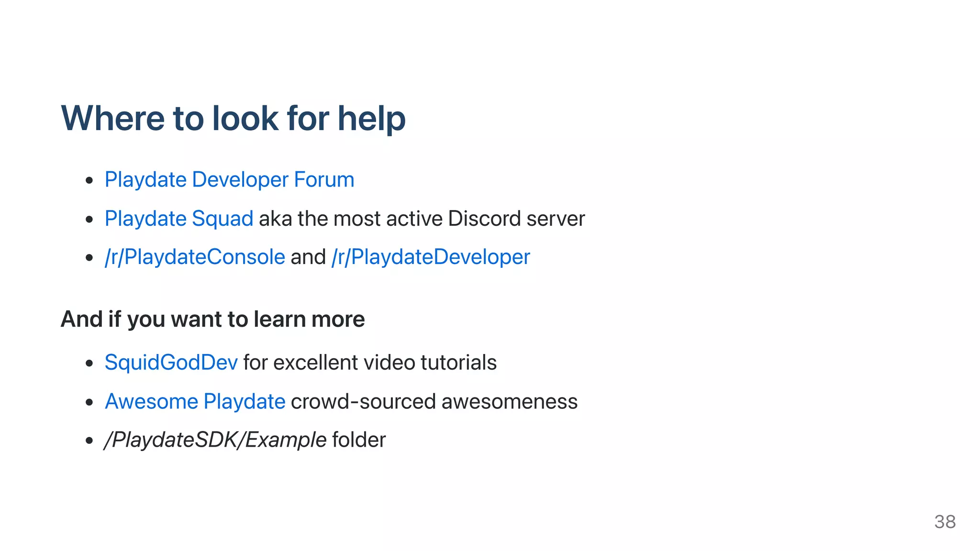
Task: Select the '/PlaydateSDK/Example' italic text
Action: point(215,440)
